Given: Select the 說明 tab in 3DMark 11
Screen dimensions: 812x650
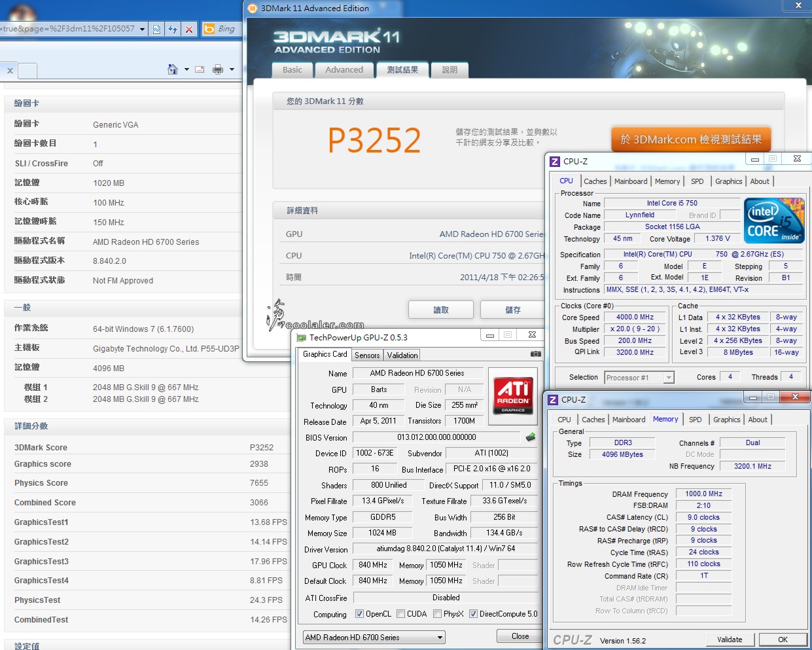Looking at the screenshot, I should pos(450,70).
